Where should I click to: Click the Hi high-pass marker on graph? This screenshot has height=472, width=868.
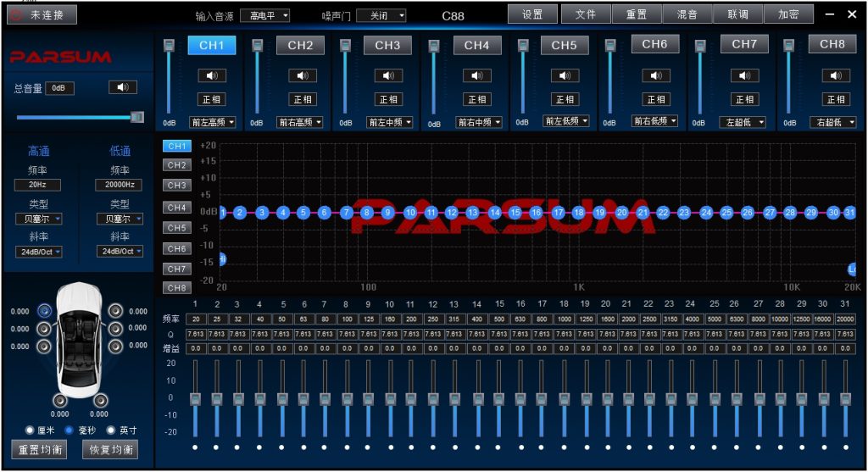[223, 258]
